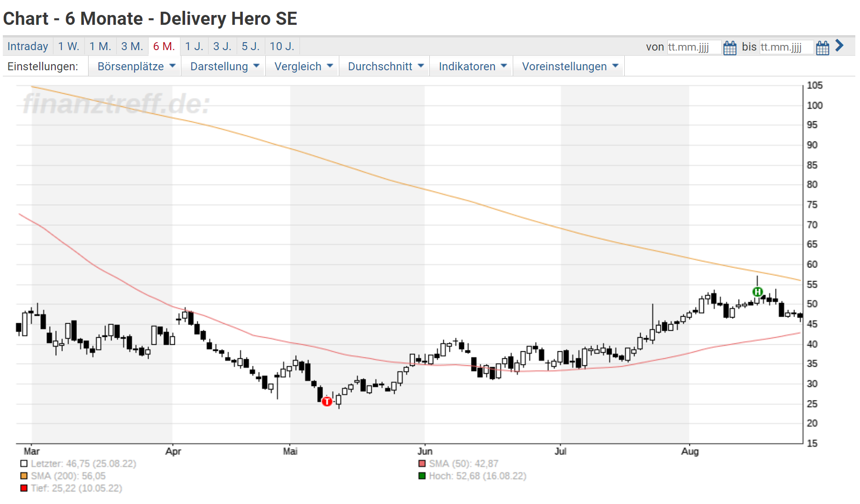Image resolution: width=860 pixels, height=504 pixels.
Task: Select the 1 J. time range
Action: click(x=194, y=46)
